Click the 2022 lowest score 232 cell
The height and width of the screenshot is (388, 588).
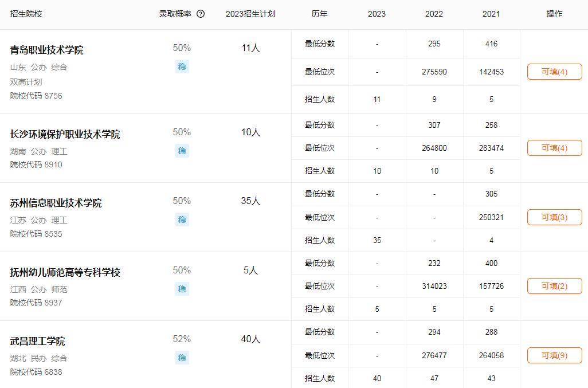[434, 263]
